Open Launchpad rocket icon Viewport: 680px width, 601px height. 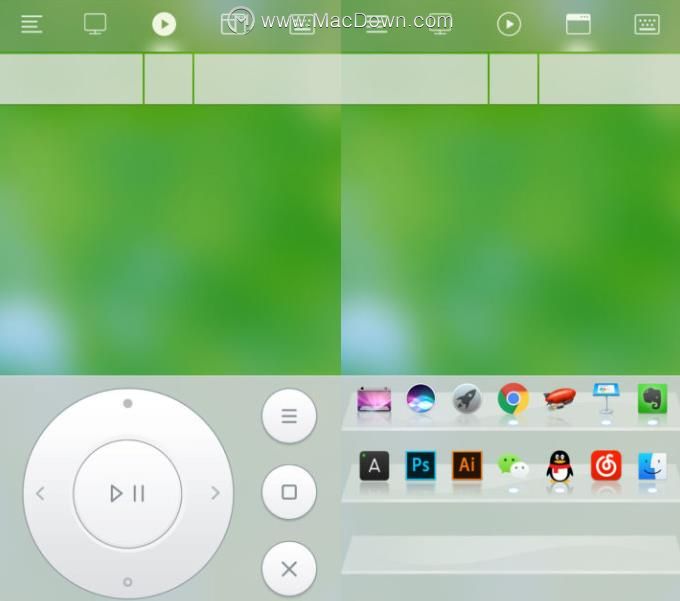pyautogui.click(x=467, y=398)
